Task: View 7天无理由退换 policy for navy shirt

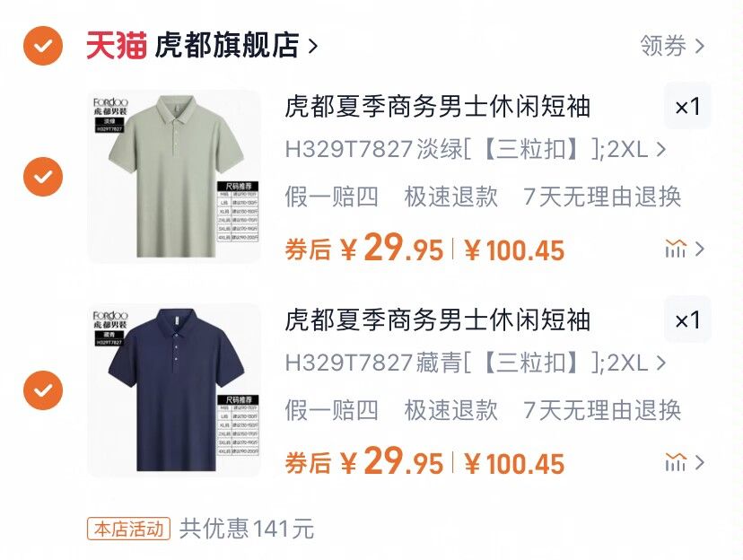Action: [602, 410]
